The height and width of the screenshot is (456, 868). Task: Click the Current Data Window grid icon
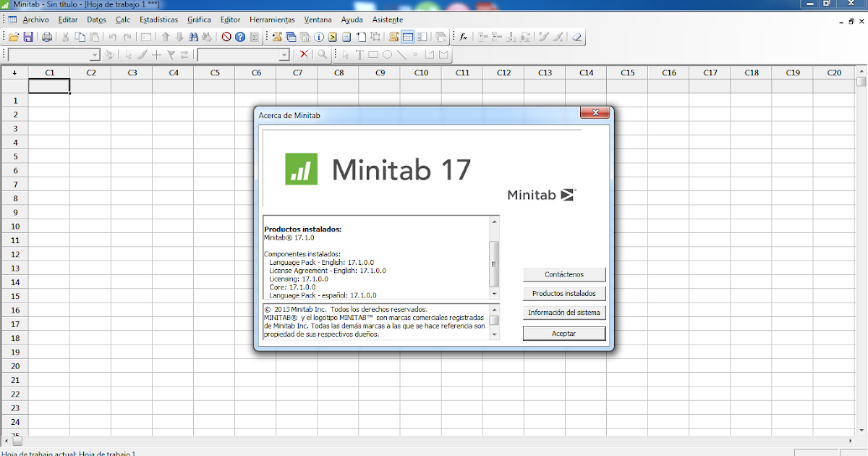(408, 37)
